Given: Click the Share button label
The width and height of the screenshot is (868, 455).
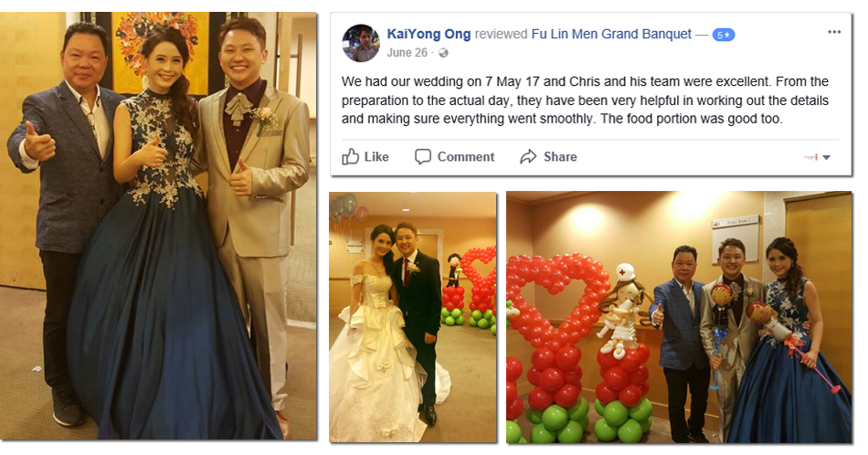Looking at the screenshot, I should click(x=560, y=157).
